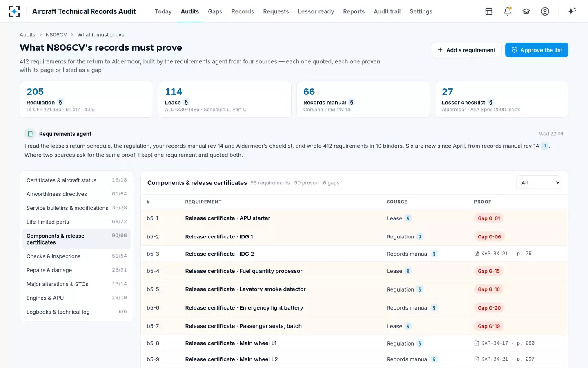View source quote for b5-2 Regulation

(x=420, y=237)
